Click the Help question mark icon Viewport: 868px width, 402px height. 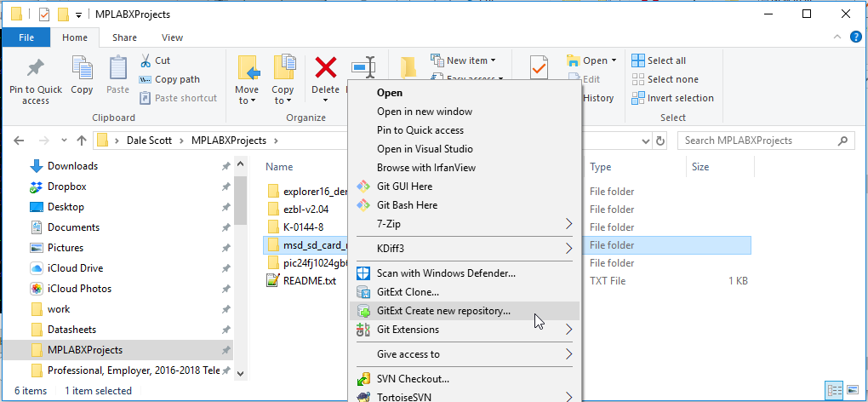click(x=856, y=37)
